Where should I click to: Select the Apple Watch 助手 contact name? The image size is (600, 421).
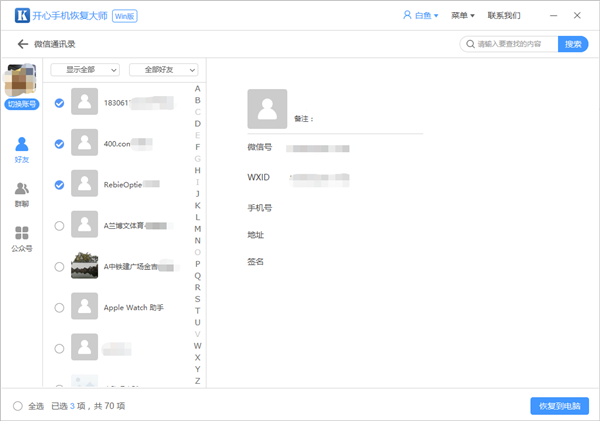coord(134,308)
